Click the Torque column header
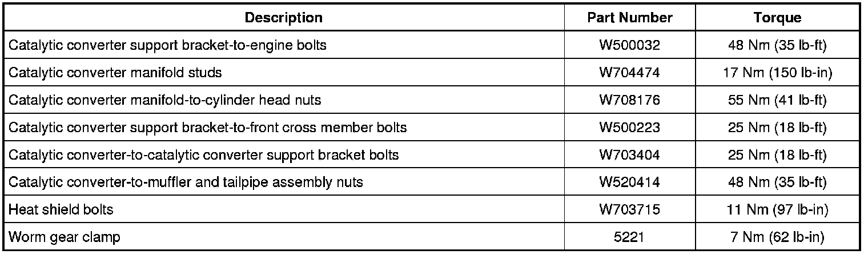This screenshot has width=868, height=254. (777, 18)
